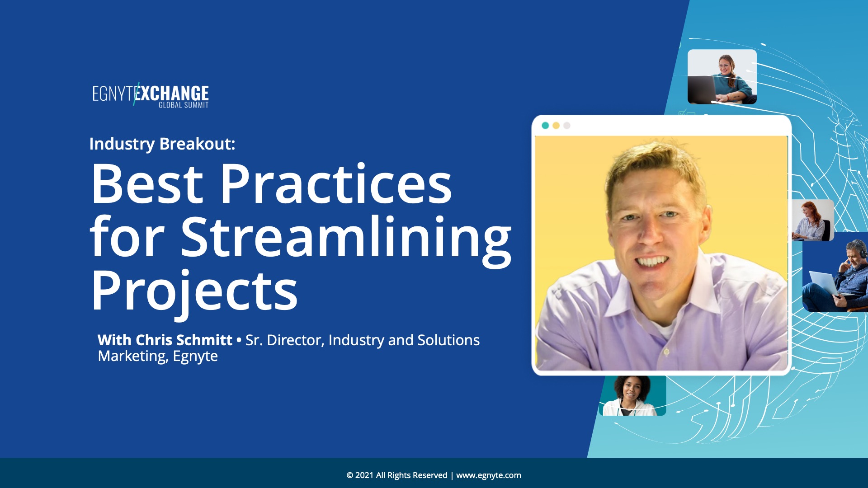The width and height of the screenshot is (868, 488).
Task: Click the word Projects in title
Action: point(194,290)
